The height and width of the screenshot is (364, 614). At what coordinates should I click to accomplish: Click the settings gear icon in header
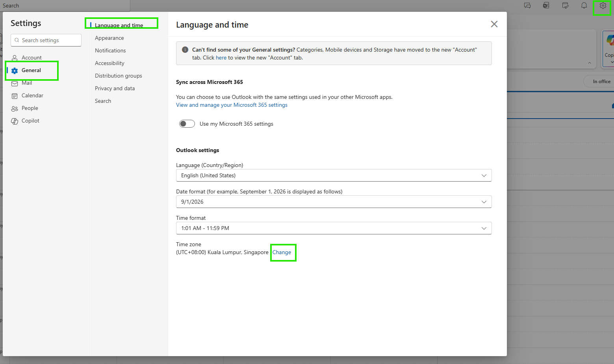click(603, 6)
